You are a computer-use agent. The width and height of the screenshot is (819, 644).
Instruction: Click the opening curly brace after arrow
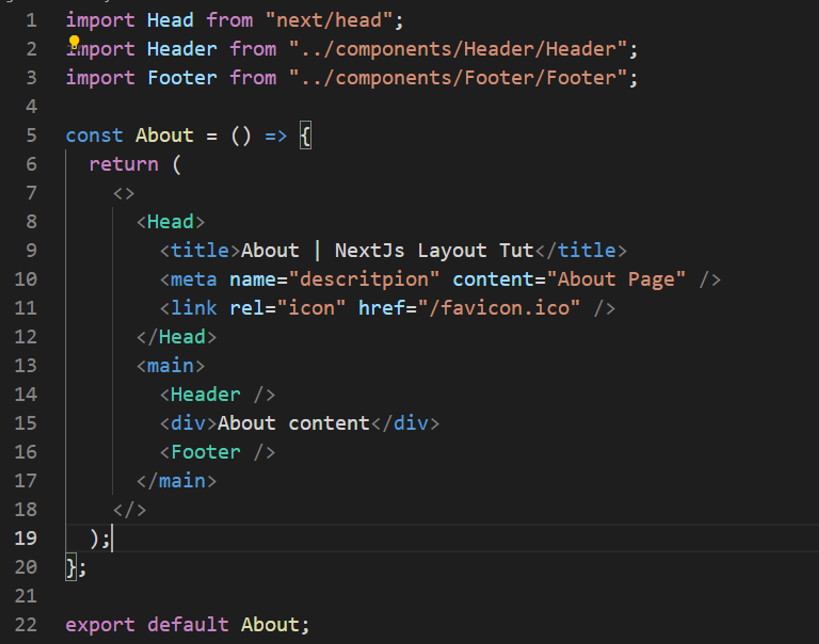pos(305,135)
